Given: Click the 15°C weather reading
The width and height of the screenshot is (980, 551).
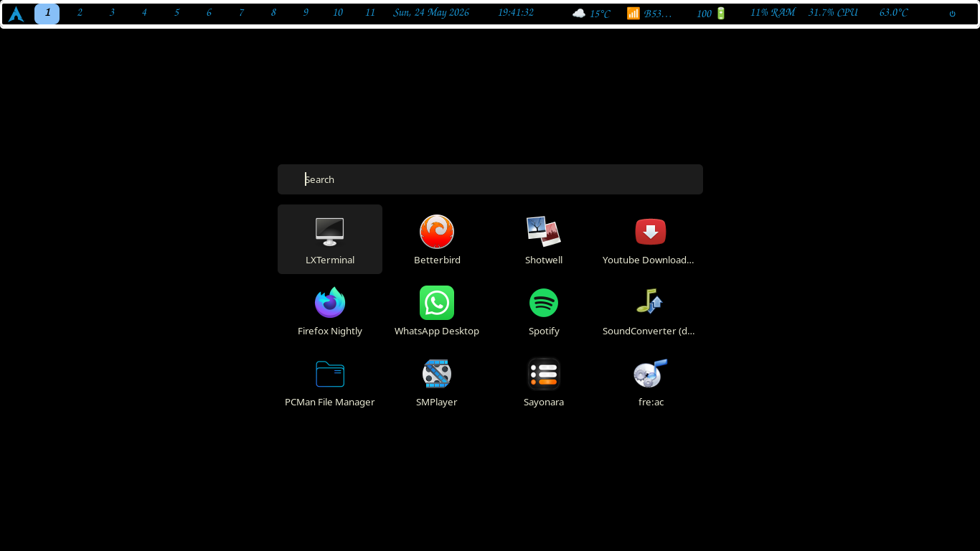Looking at the screenshot, I should pyautogui.click(x=600, y=14).
